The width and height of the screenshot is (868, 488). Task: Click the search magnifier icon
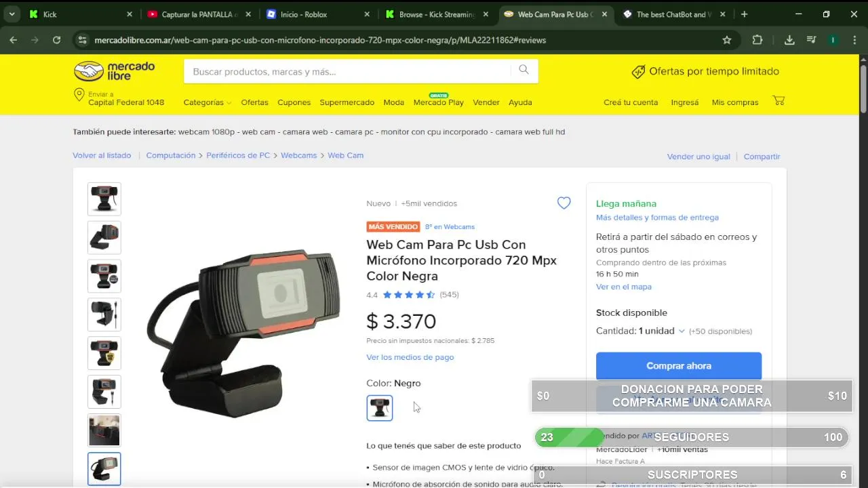click(x=524, y=70)
